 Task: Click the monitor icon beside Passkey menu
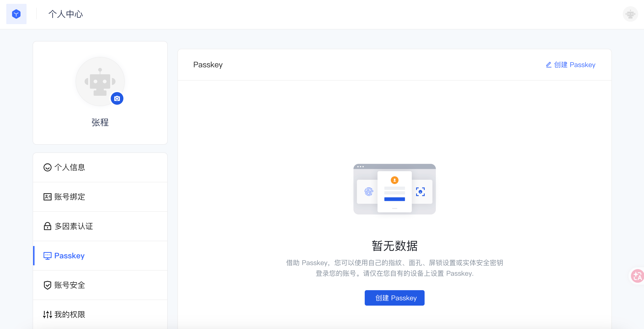pyautogui.click(x=47, y=256)
